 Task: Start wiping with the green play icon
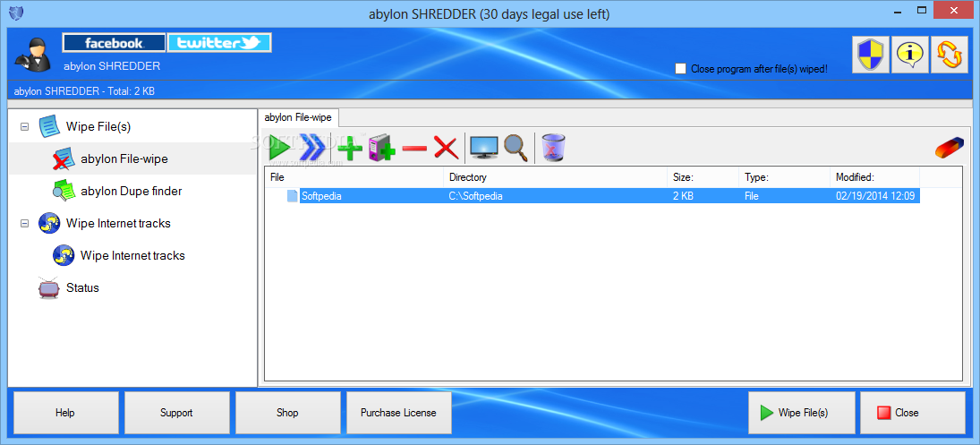(279, 148)
